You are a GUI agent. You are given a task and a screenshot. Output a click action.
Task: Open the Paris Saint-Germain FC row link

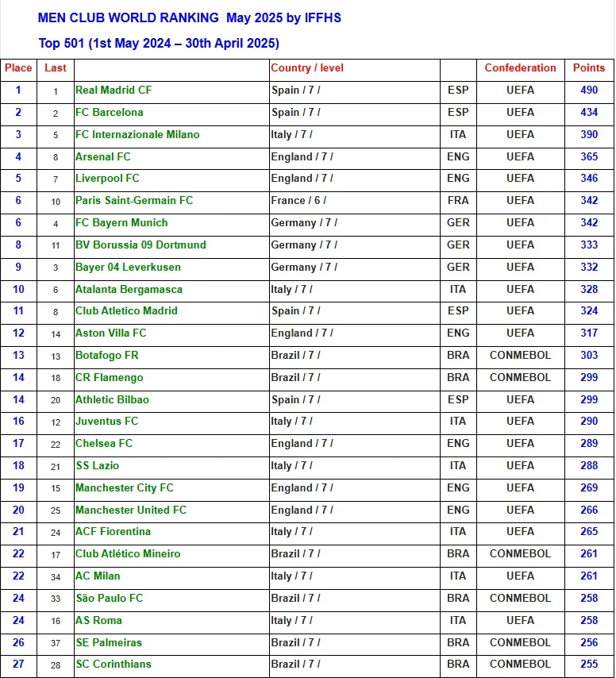click(x=134, y=201)
